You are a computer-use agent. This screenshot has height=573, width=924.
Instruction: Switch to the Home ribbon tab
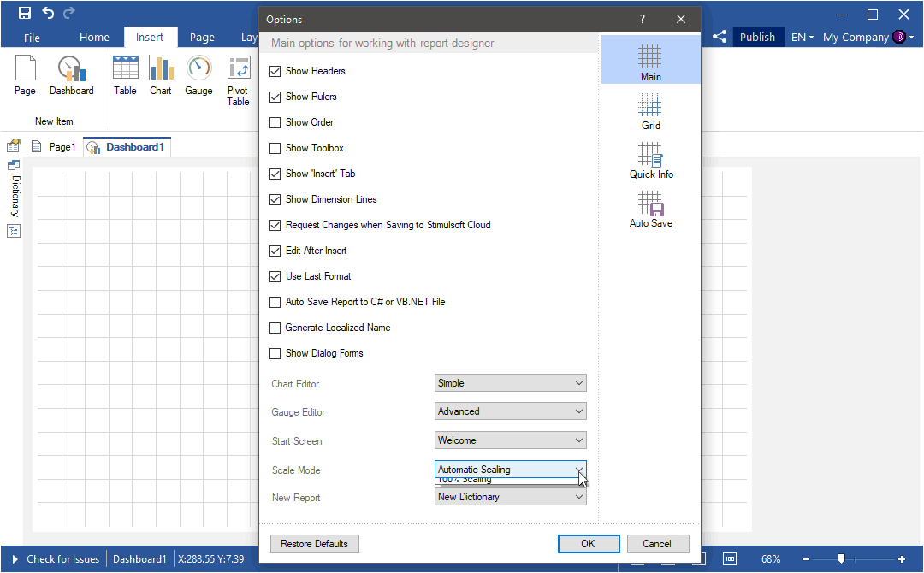pyautogui.click(x=94, y=37)
